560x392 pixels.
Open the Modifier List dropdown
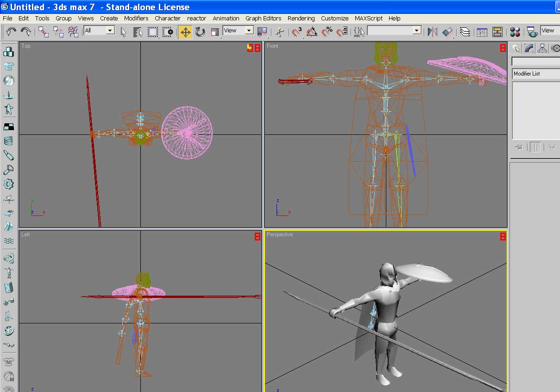click(536, 74)
